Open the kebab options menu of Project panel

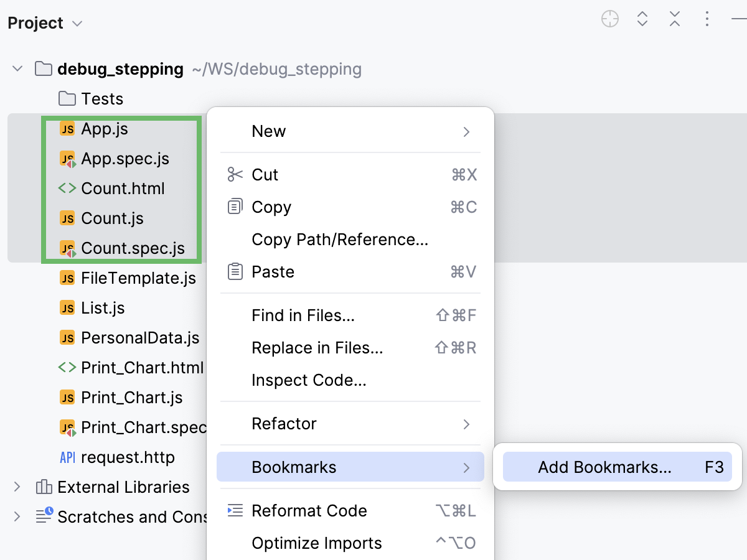point(707,19)
